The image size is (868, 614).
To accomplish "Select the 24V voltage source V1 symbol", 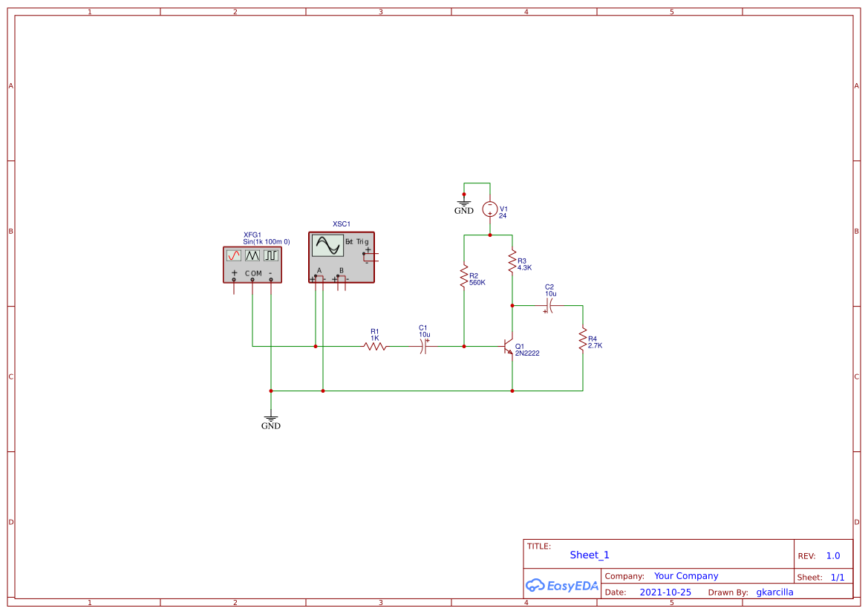I will [x=490, y=210].
